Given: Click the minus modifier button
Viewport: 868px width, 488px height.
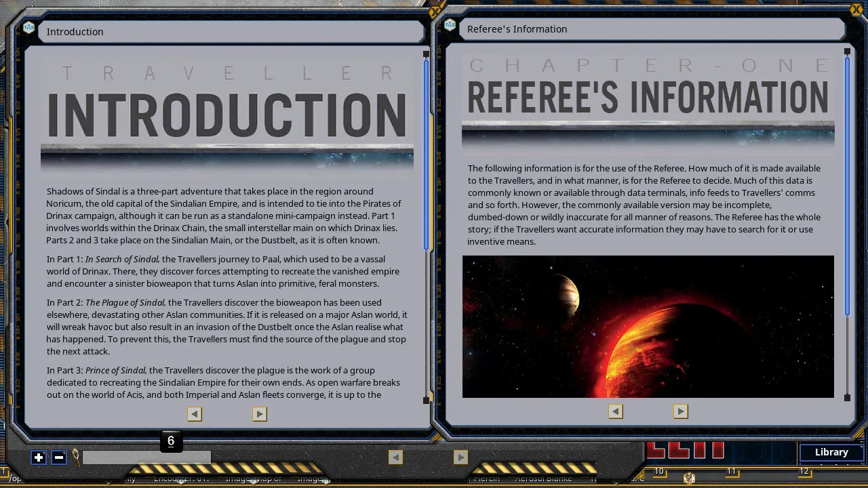Looking at the screenshot, I should pos(59,457).
